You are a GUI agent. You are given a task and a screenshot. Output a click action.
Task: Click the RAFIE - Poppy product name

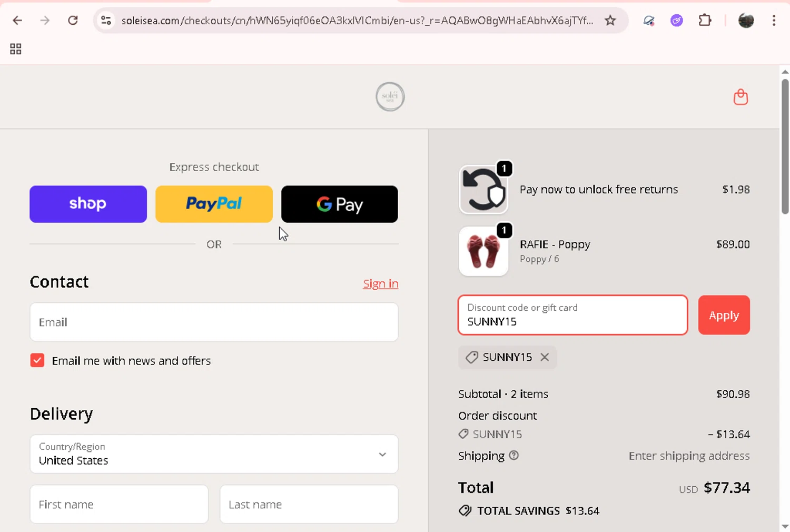[x=555, y=244]
